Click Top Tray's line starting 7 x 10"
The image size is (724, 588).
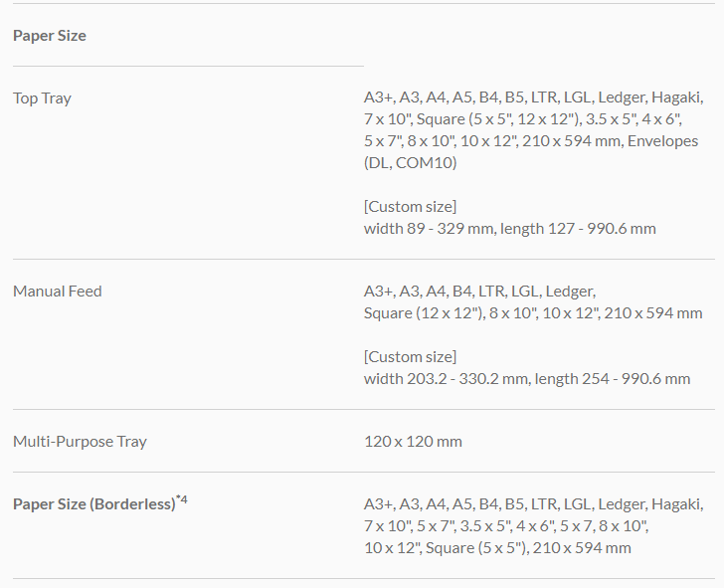531,119
